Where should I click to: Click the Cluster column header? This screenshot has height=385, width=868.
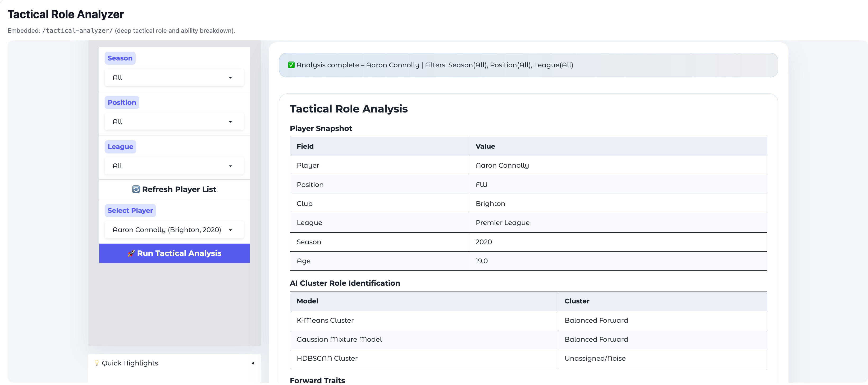577,301
